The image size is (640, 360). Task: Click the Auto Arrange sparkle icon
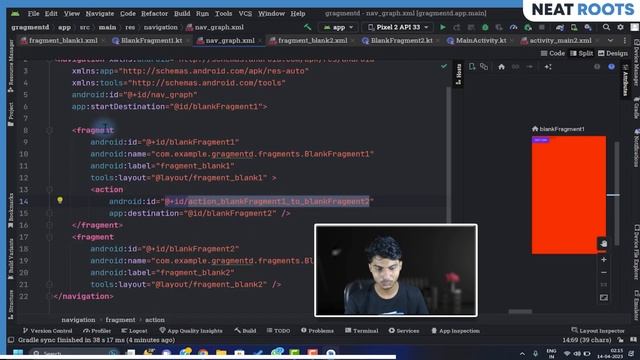point(548,67)
